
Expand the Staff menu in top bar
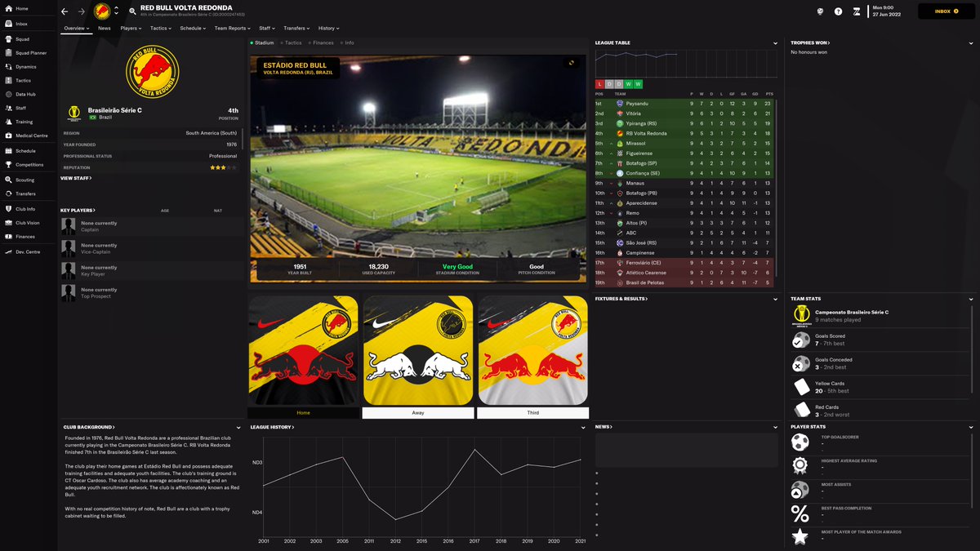[x=267, y=28]
